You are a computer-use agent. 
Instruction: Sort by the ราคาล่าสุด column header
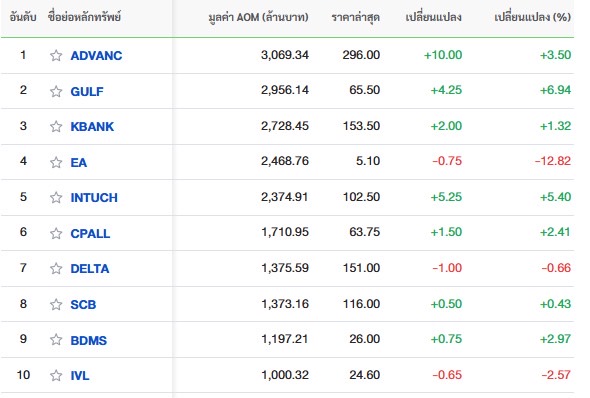click(x=356, y=17)
